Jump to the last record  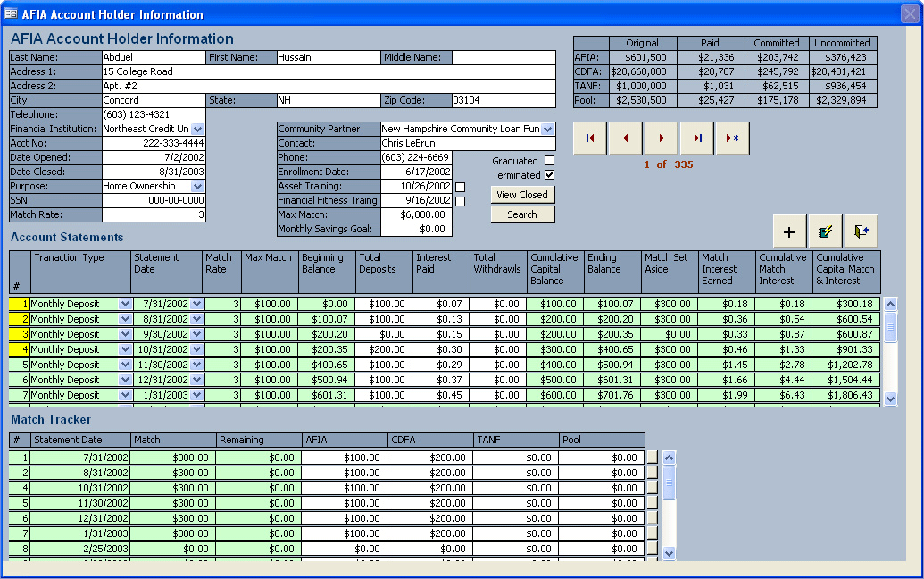click(x=697, y=138)
